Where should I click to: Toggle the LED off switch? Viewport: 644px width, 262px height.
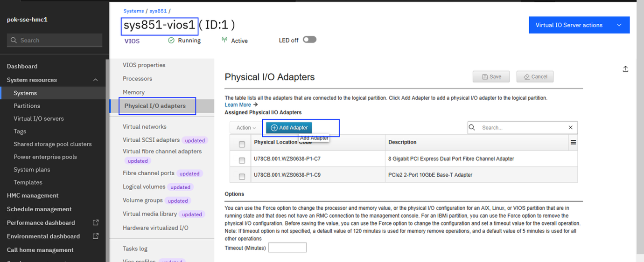[x=309, y=40]
